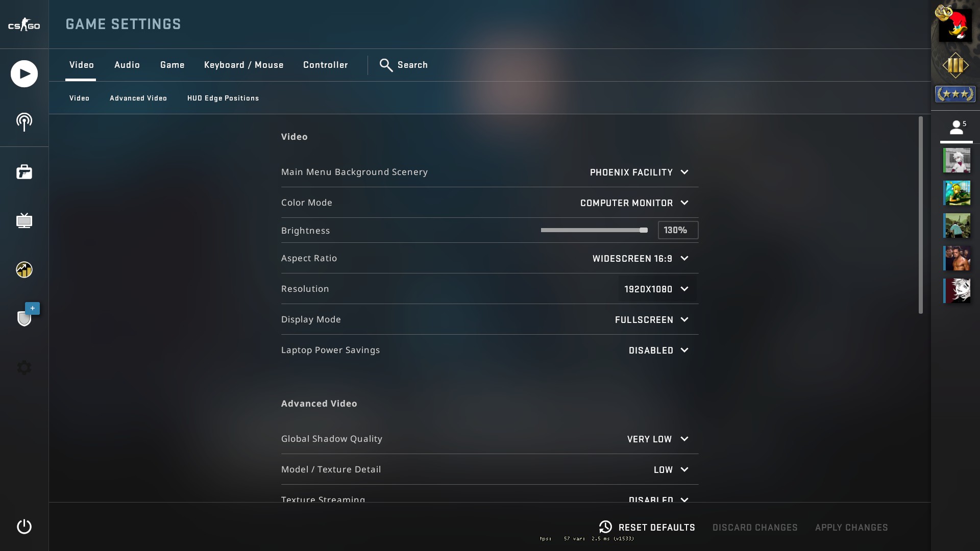Open the inventory briefcase icon
Screen dimensions: 980x551
[24, 172]
